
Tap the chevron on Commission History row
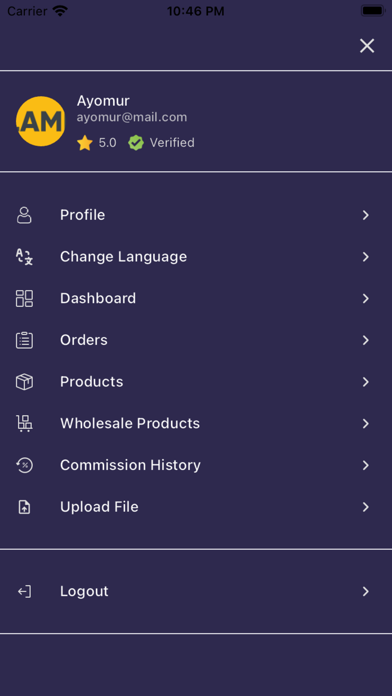pos(366,466)
